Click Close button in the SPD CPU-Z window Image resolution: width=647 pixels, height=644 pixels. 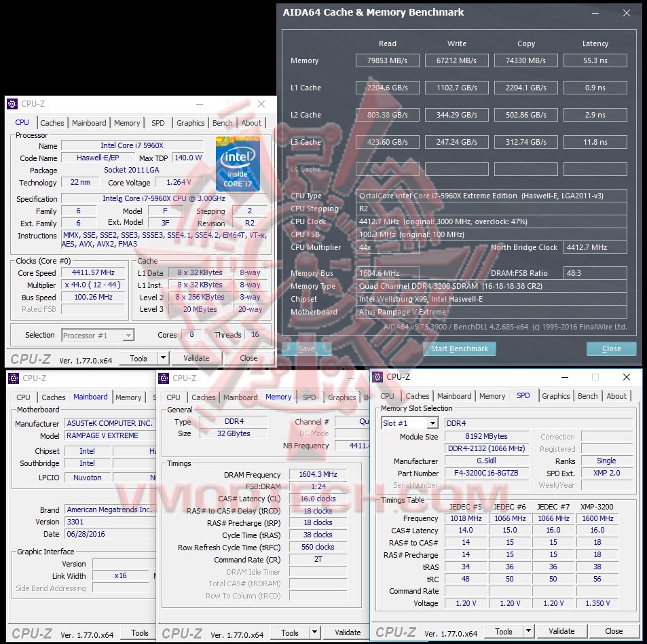click(x=614, y=631)
